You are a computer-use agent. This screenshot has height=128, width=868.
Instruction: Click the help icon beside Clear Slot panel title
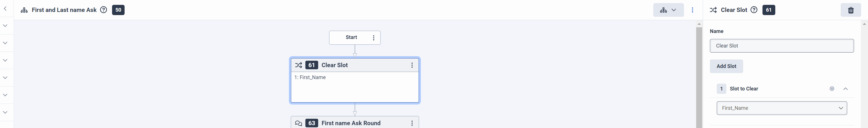754,10
